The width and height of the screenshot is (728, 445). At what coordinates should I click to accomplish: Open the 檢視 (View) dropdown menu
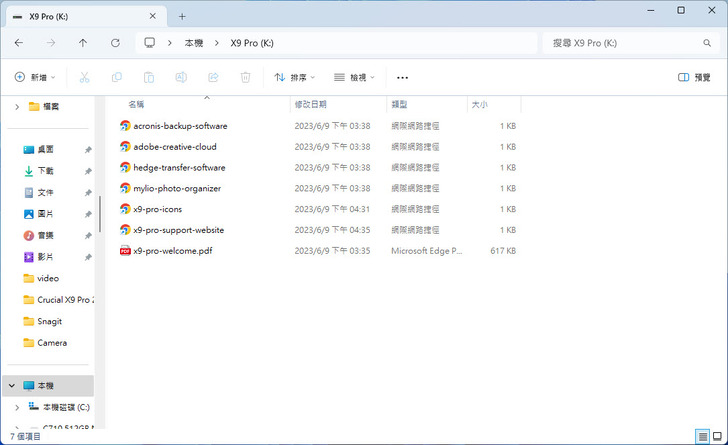[354, 77]
